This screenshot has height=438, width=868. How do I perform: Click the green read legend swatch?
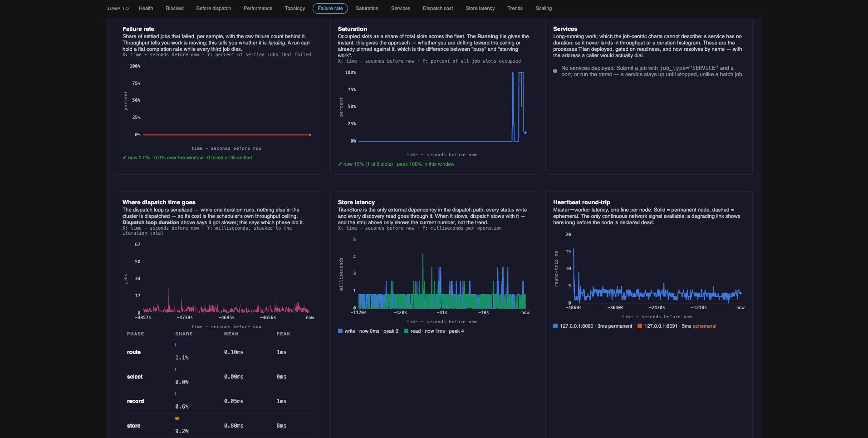click(x=406, y=331)
